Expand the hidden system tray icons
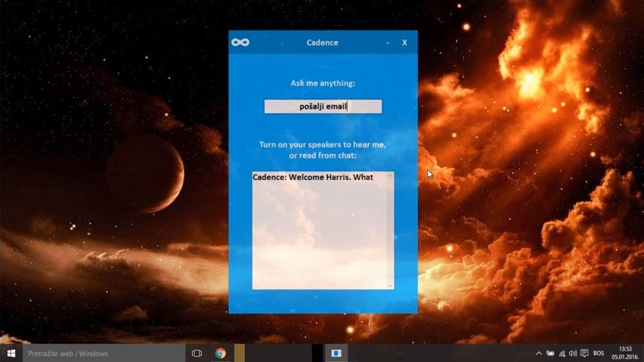 (x=539, y=353)
